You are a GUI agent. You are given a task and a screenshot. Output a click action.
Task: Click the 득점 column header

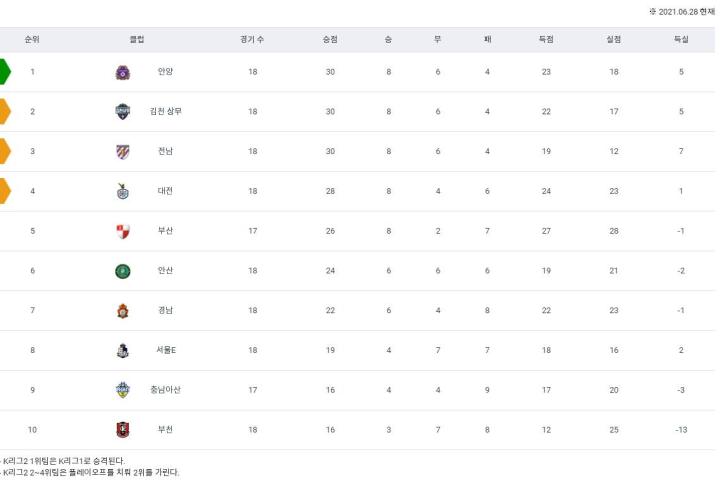(546, 40)
